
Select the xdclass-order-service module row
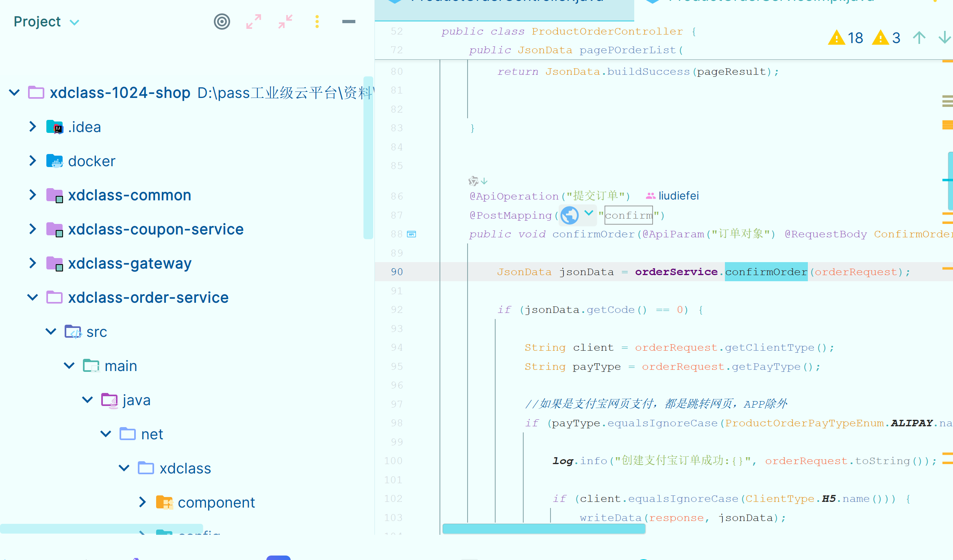tap(187, 297)
